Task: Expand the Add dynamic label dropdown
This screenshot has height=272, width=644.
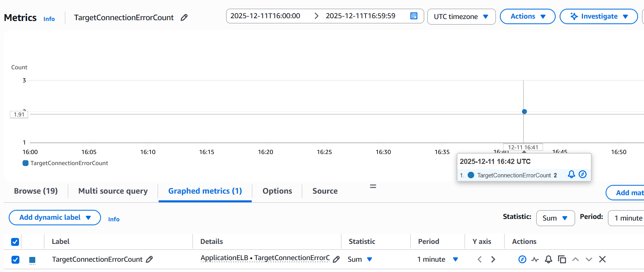Action: [55, 217]
